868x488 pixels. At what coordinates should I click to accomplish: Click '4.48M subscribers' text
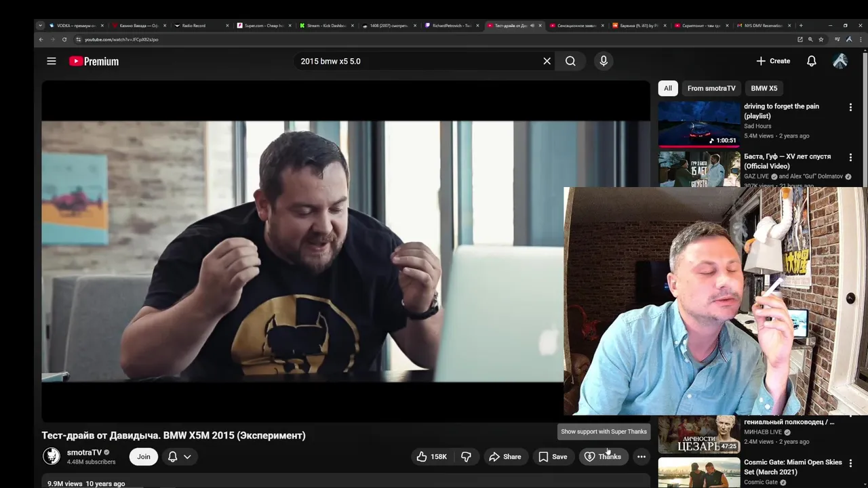coord(91,462)
